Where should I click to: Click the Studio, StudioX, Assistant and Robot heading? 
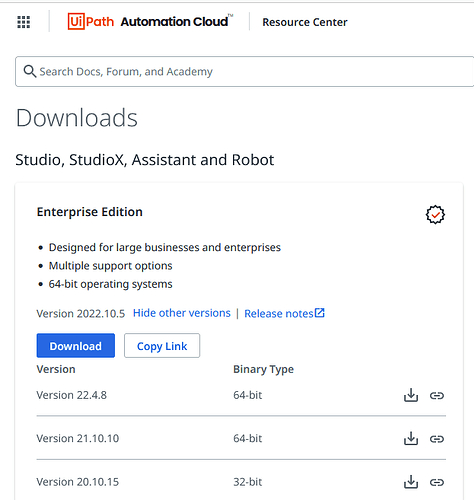145,160
